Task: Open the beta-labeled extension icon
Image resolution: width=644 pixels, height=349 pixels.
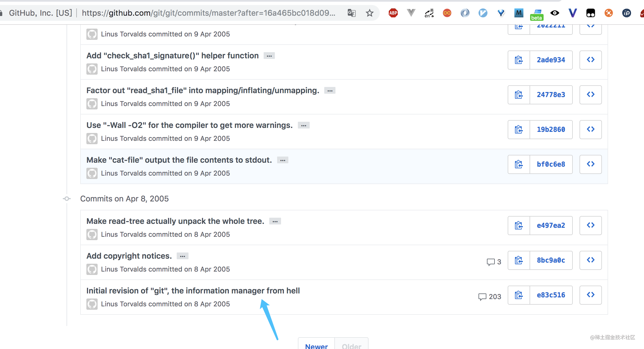Action: click(537, 15)
